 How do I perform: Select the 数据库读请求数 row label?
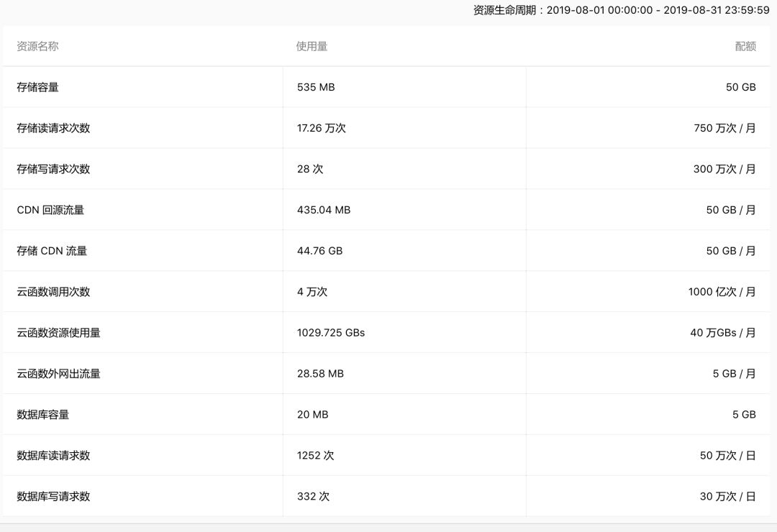(x=53, y=456)
